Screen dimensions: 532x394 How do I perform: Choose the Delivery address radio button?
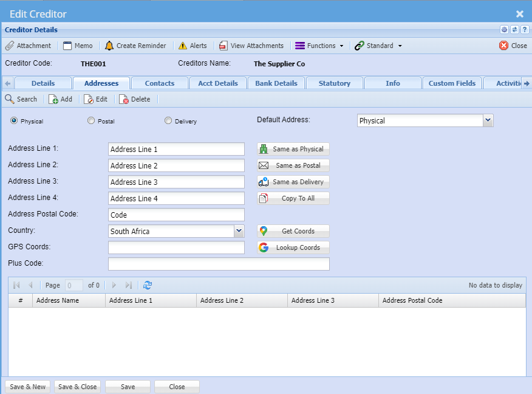click(168, 121)
